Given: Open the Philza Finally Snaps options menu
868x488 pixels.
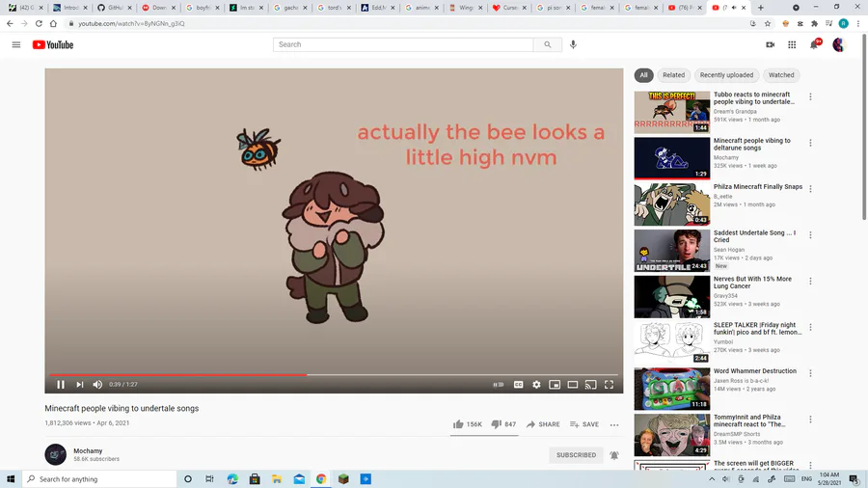Looking at the screenshot, I should tap(810, 189).
